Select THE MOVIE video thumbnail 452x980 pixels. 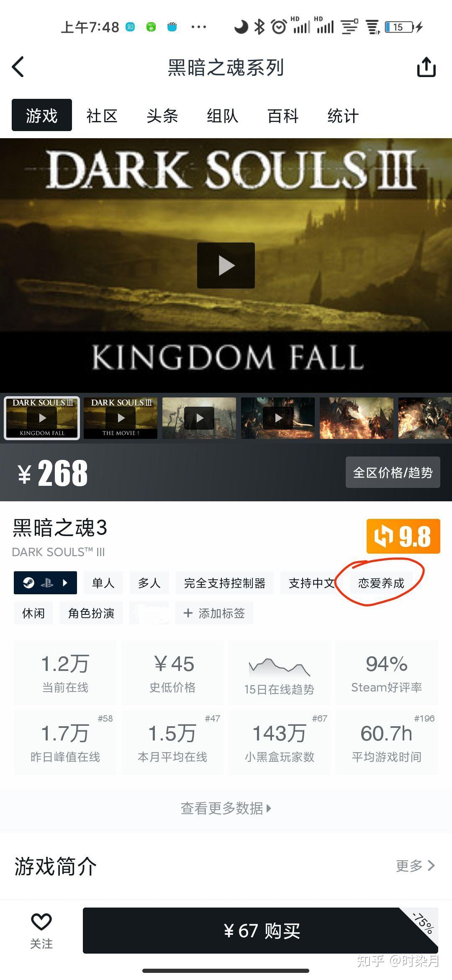(121, 418)
